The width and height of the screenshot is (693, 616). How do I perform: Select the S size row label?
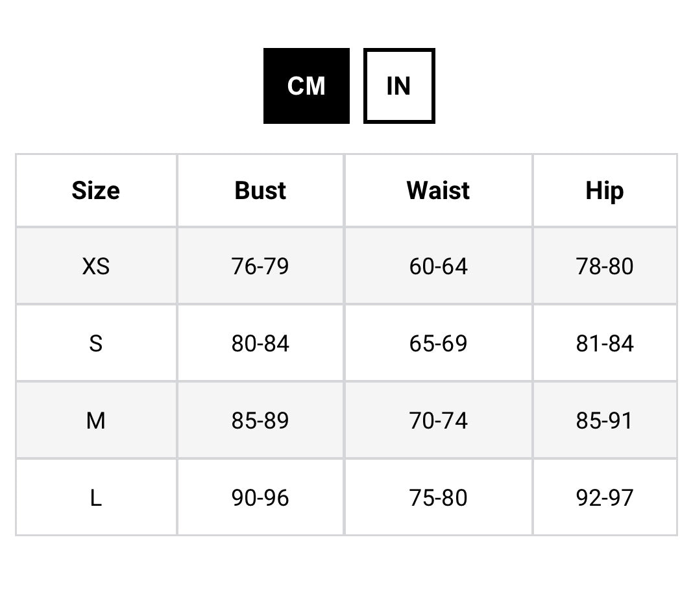tap(96, 343)
